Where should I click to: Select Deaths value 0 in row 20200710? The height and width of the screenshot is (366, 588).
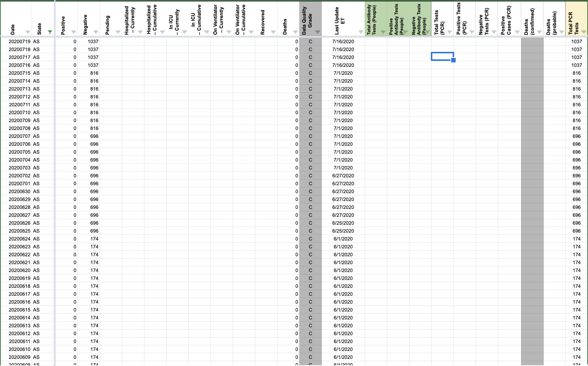tap(288, 112)
